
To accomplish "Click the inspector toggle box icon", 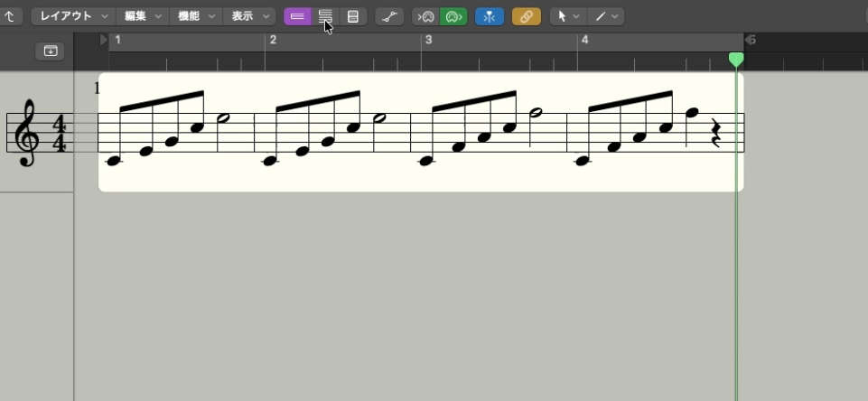I will 50,51.
